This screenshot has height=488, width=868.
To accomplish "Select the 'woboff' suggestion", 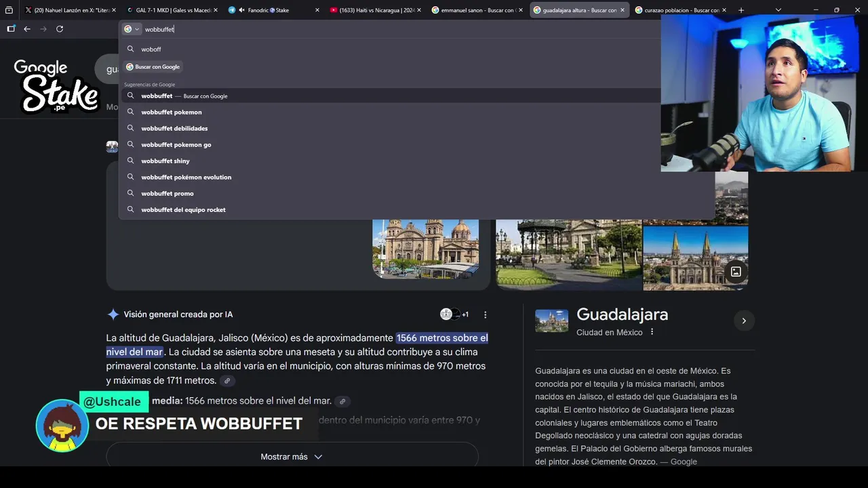I will (390, 49).
